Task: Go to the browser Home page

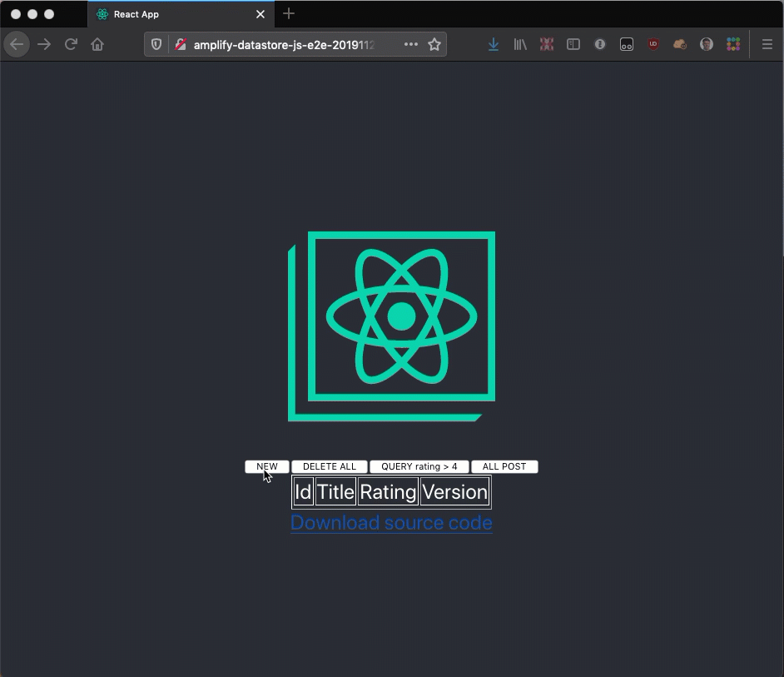Action: pos(97,44)
